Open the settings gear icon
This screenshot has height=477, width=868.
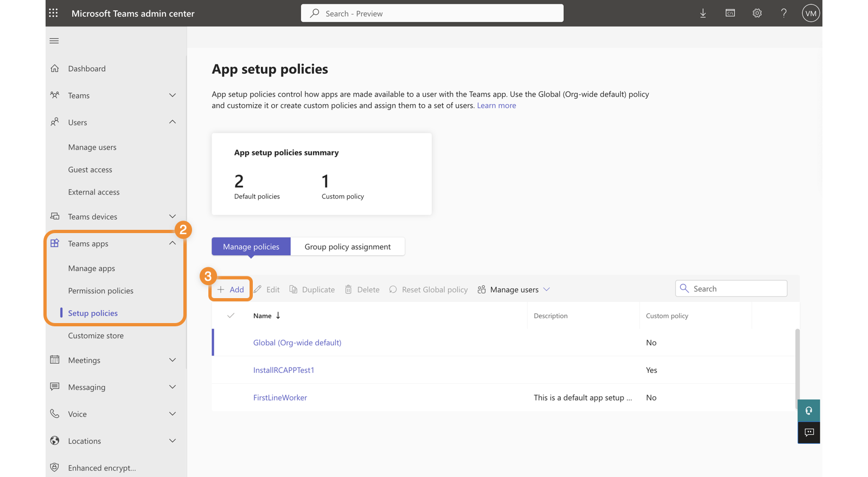click(x=757, y=13)
